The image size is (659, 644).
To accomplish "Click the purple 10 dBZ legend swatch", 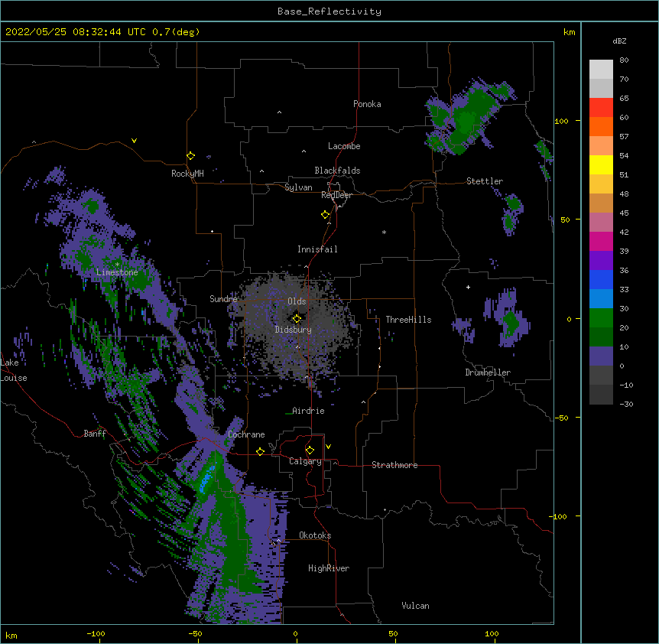I will (601, 356).
